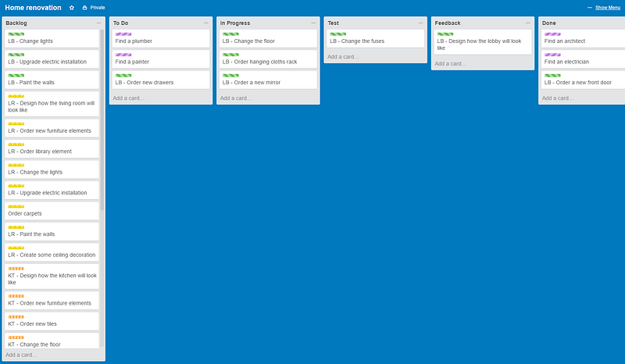Add a card to the Test list

click(x=343, y=56)
